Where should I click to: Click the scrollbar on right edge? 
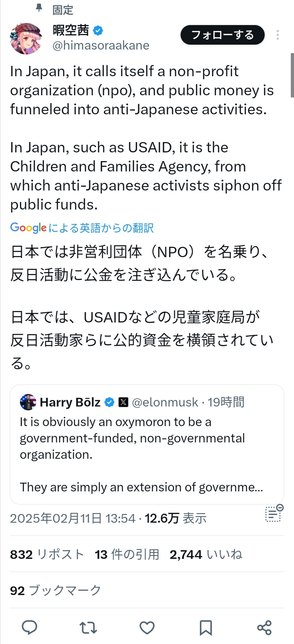tap(292, 75)
